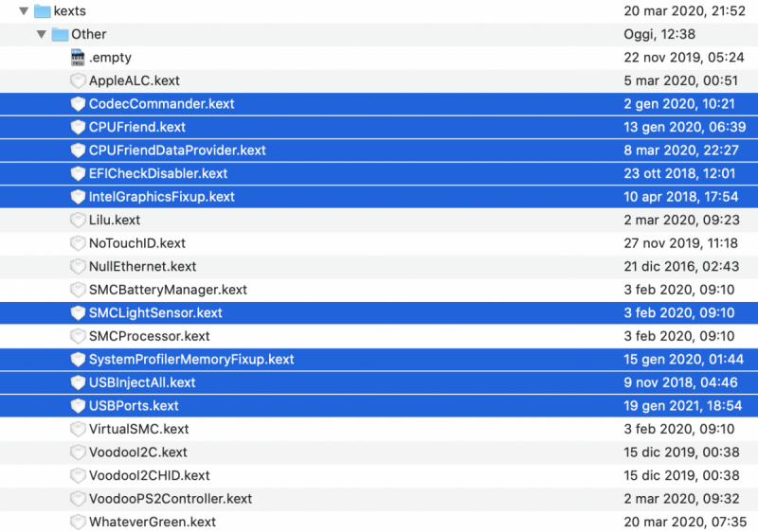Click the NullEthernet.kext shield icon
The image size is (758, 532).
click(78, 266)
